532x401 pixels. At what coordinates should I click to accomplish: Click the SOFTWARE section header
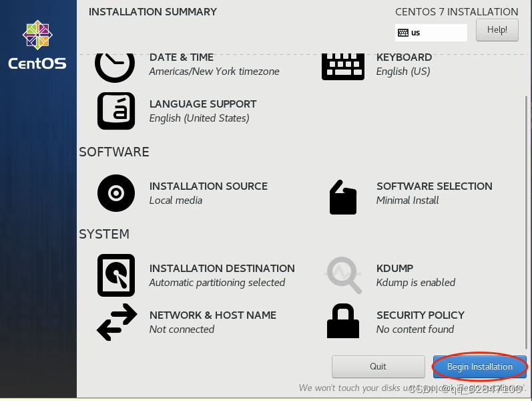(114, 152)
